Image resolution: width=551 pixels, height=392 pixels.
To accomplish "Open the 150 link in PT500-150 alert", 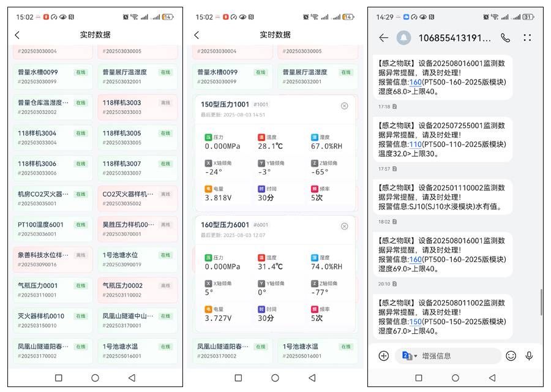I will pyautogui.click(x=416, y=322).
